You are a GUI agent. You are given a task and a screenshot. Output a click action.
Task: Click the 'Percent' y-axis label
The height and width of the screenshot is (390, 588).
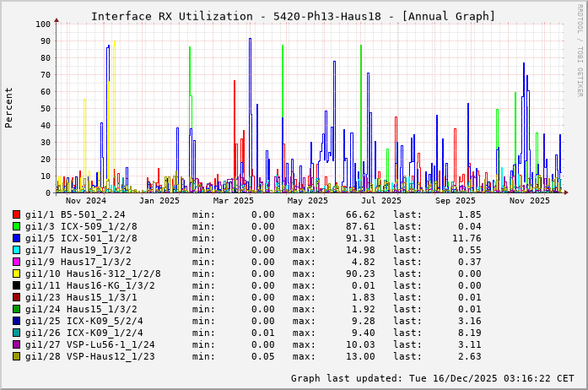coord(9,107)
